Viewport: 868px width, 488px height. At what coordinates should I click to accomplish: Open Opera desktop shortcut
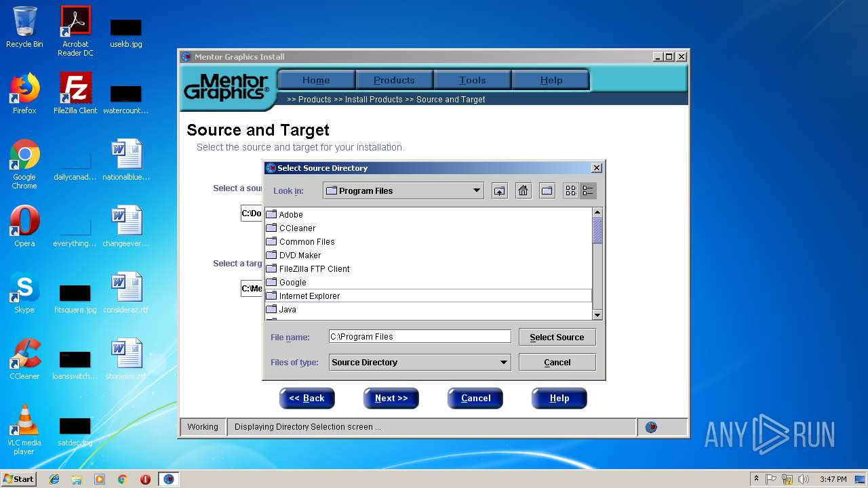point(24,226)
